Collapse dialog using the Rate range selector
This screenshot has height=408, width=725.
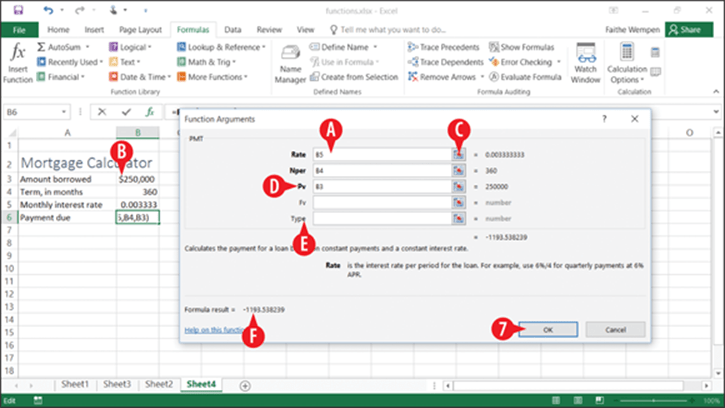tap(458, 155)
